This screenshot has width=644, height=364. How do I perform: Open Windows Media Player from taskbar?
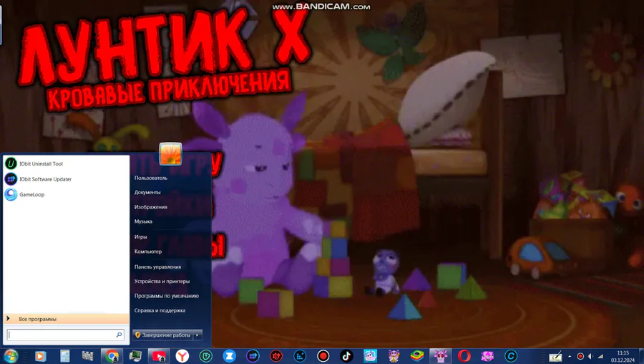(40, 356)
